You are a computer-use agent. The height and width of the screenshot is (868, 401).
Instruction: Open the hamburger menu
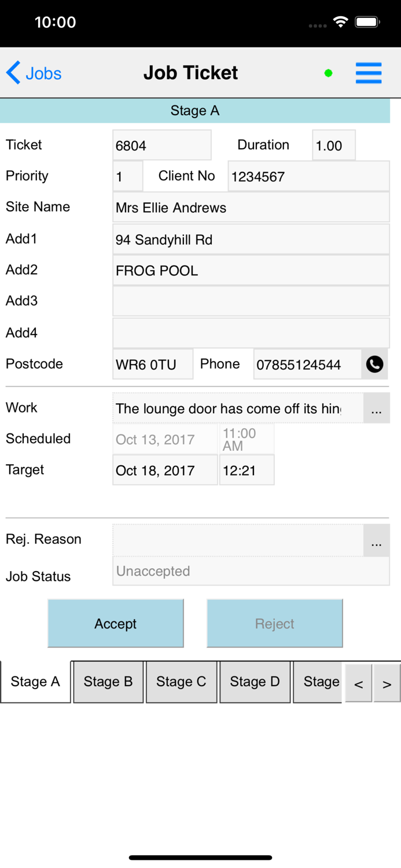pos(369,73)
